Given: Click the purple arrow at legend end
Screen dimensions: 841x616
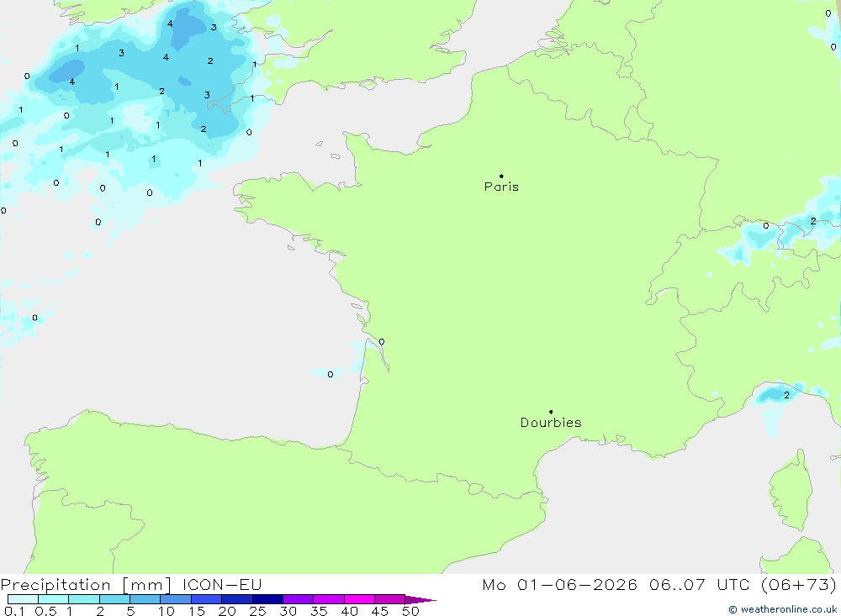Looking at the screenshot, I should click(420, 600).
